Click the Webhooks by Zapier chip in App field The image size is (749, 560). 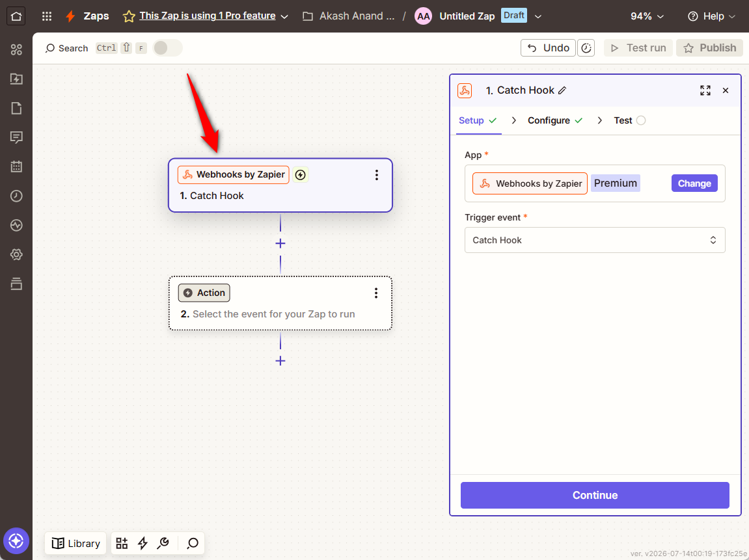530,183
